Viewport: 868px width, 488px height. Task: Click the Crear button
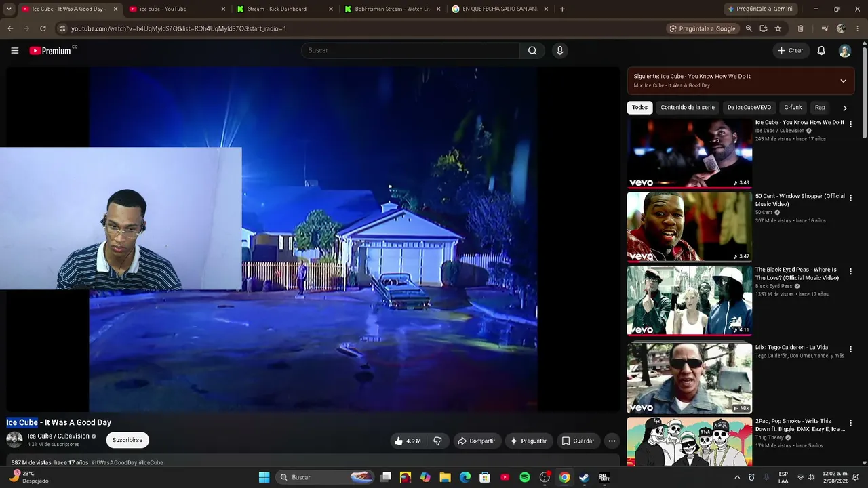791,51
